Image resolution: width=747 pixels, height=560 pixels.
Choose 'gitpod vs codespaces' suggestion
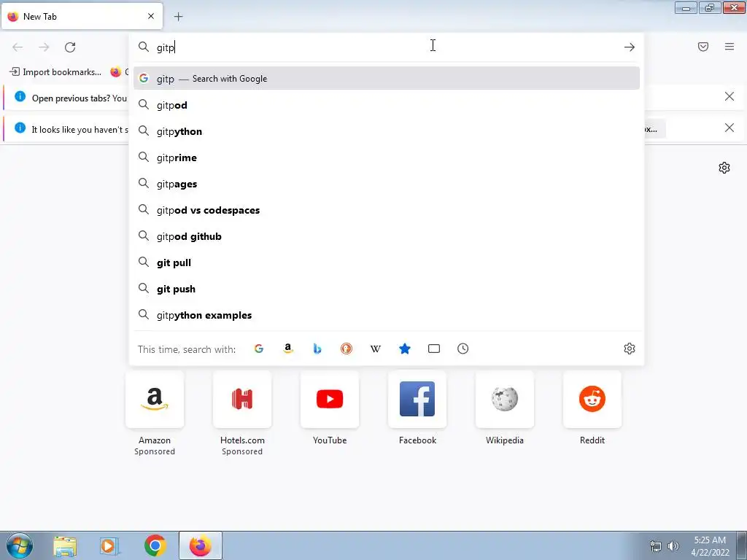[x=387, y=210]
